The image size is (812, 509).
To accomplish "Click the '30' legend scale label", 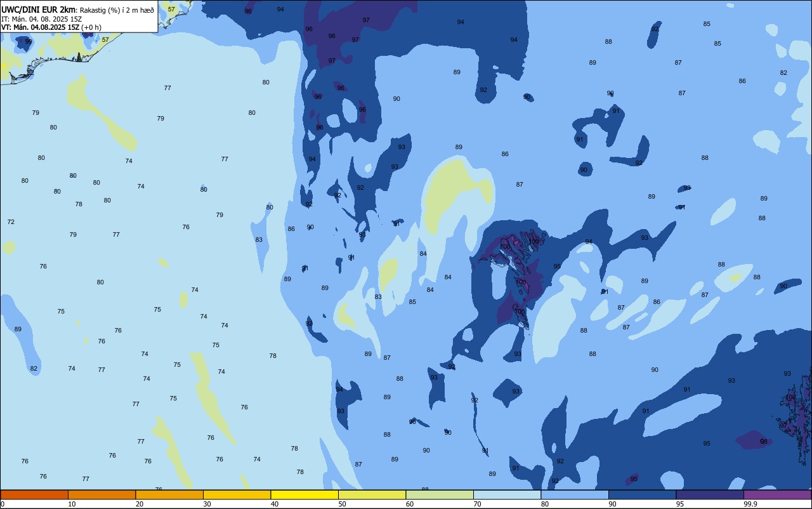I will [207, 504].
